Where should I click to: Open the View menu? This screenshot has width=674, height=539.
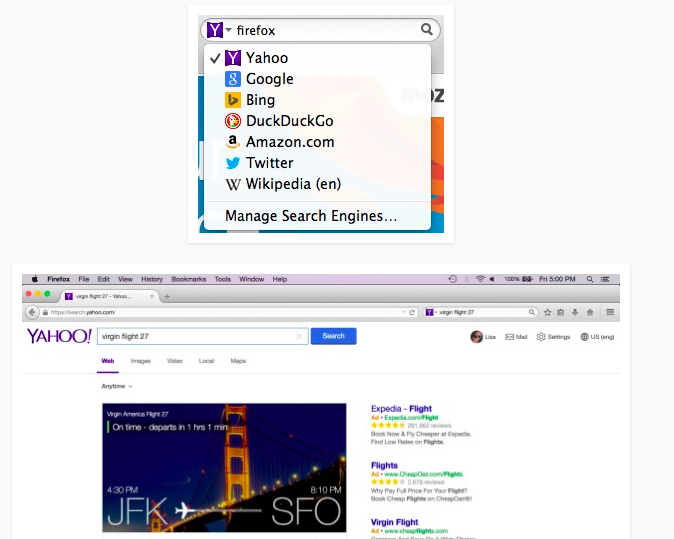[x=126, y=279]
